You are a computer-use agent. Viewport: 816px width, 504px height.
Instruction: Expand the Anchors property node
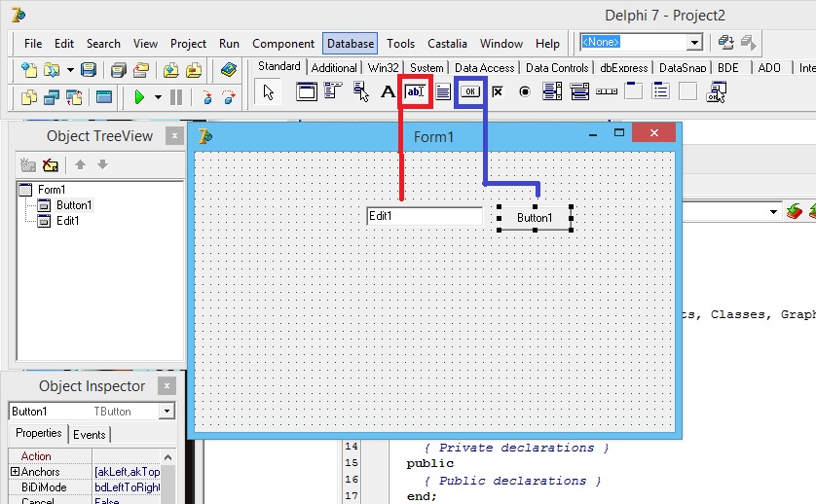click(15, 471)
